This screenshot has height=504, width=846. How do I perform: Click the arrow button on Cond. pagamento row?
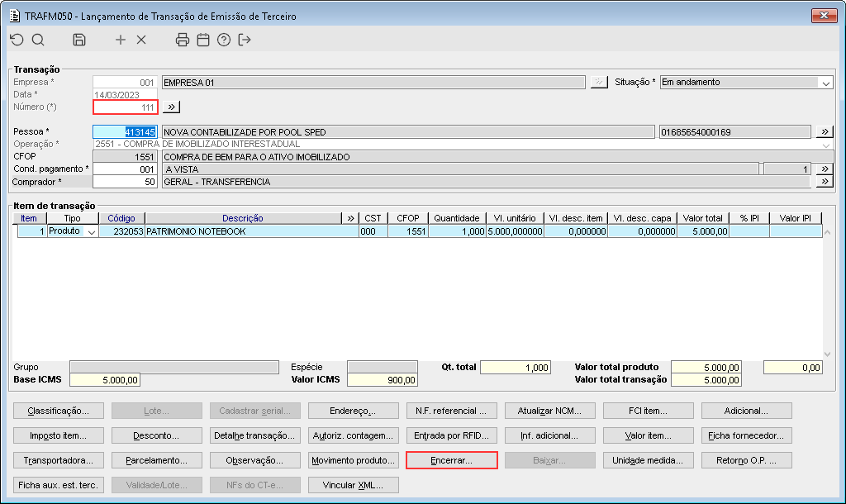(x=825, y=169)
